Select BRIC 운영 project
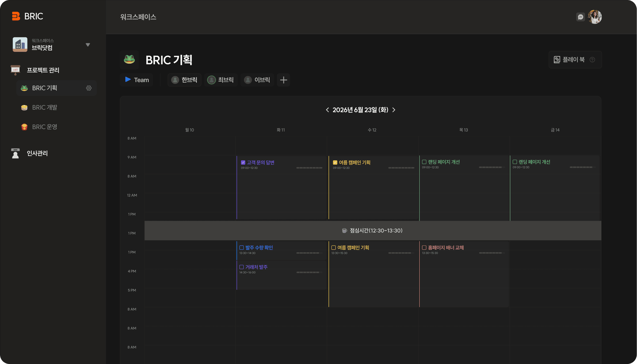 point(45,127)
